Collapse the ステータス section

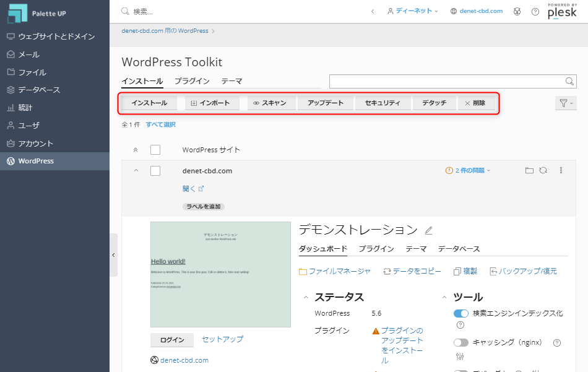[x=306, y=297]
